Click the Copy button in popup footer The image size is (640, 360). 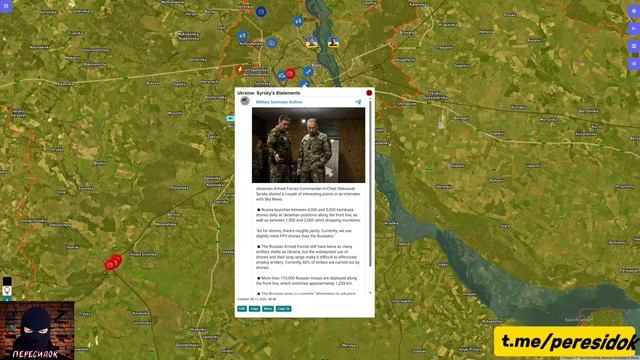254,309
